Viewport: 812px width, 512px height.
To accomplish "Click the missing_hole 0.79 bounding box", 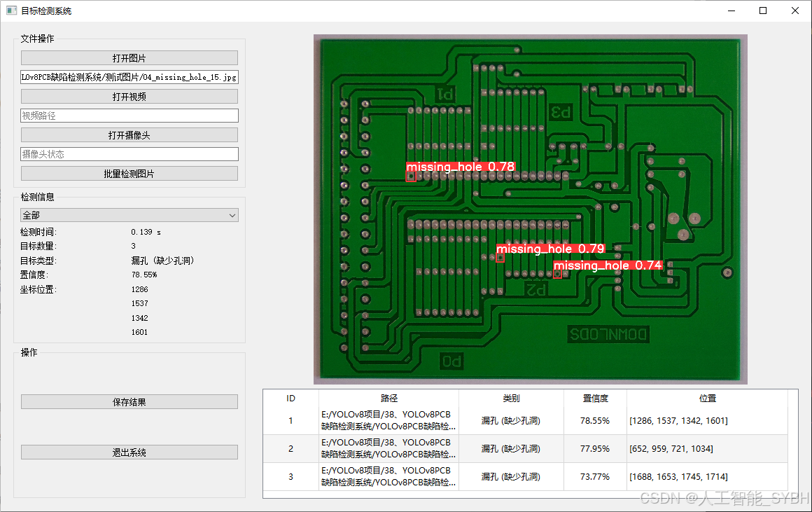I will coord(500,257).
